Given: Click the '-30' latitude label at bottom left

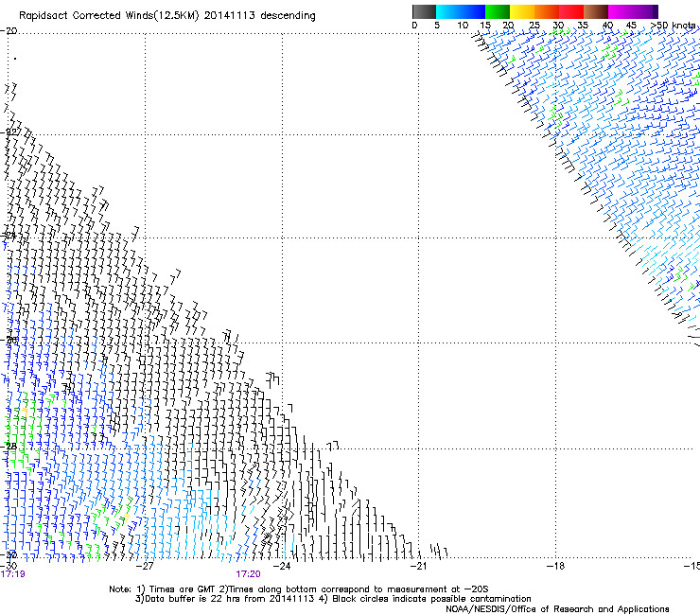Looking at the screenshot, I should click(9, 554).
